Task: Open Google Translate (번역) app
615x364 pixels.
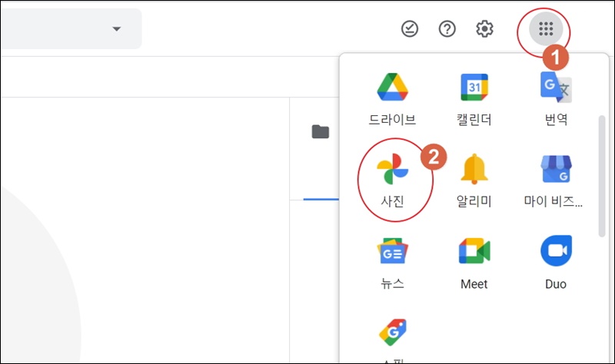Action: (556, 100)
